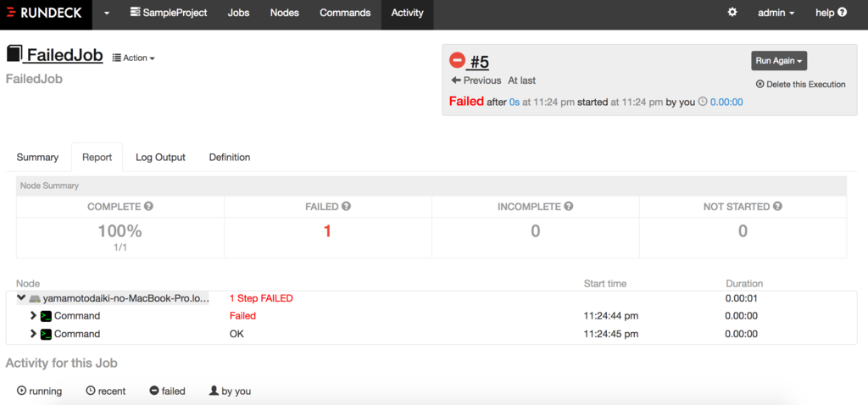This screenshot has width=868, height=405.
Task: Go to Jobs in the navbar
Action: (238, 13)
